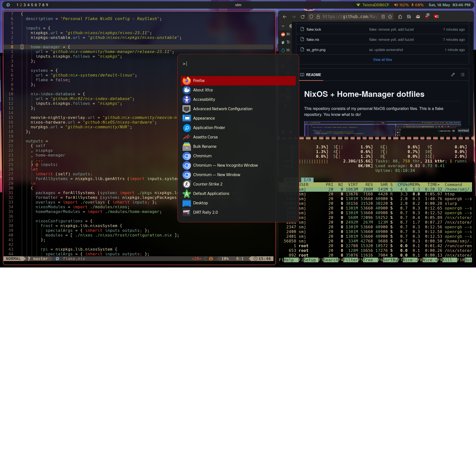Select the slurp process row in htop
The height and width of the screenshot is (476, 476).
point(375,203)
